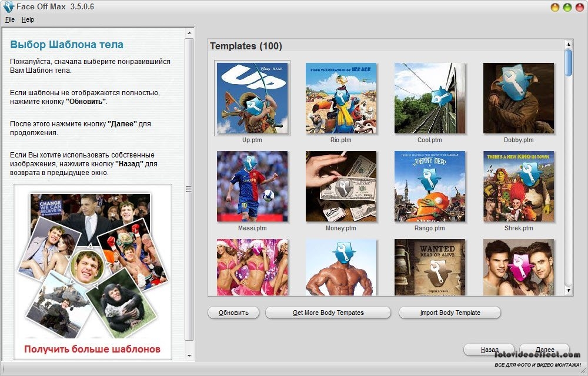This screenshot has width=588, height=376.
Task: Click the Cool.ptm file name label
Action: click(430, 140)
